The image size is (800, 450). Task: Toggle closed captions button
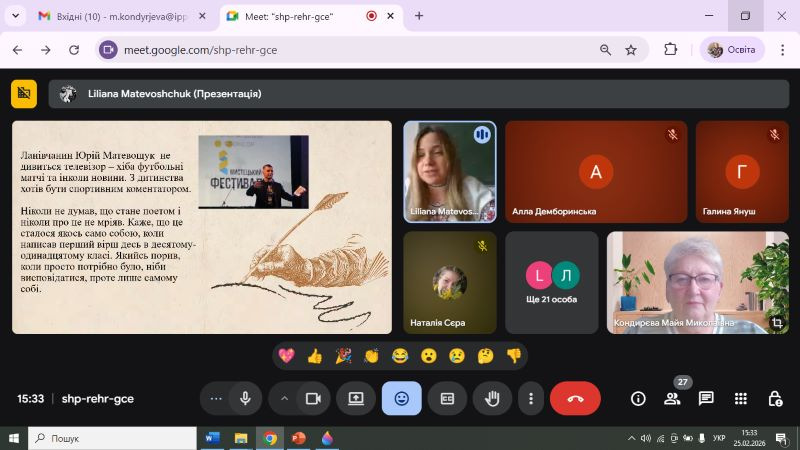(447, 398)
